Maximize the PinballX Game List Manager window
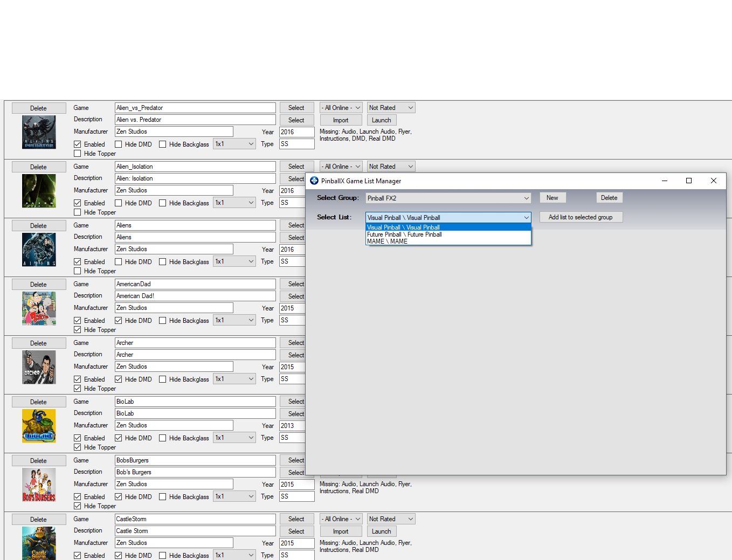732x560 pixels. click(x=689, y=181)
